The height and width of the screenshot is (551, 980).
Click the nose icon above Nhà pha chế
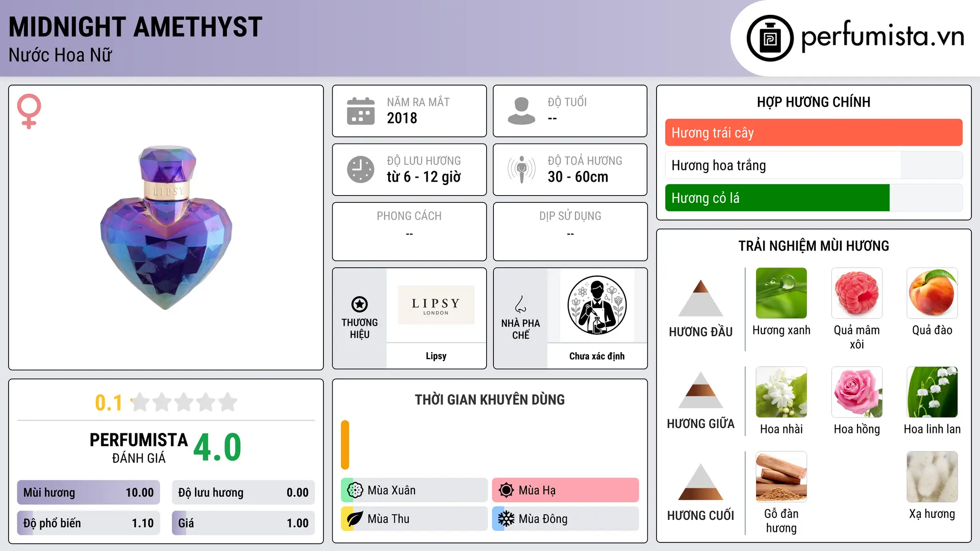[521, 304]
